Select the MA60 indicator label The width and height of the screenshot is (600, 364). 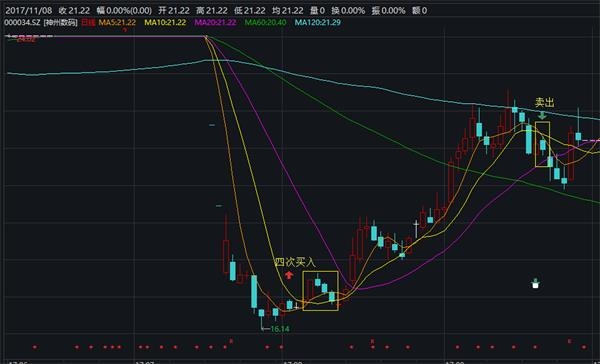coord(265,23)
